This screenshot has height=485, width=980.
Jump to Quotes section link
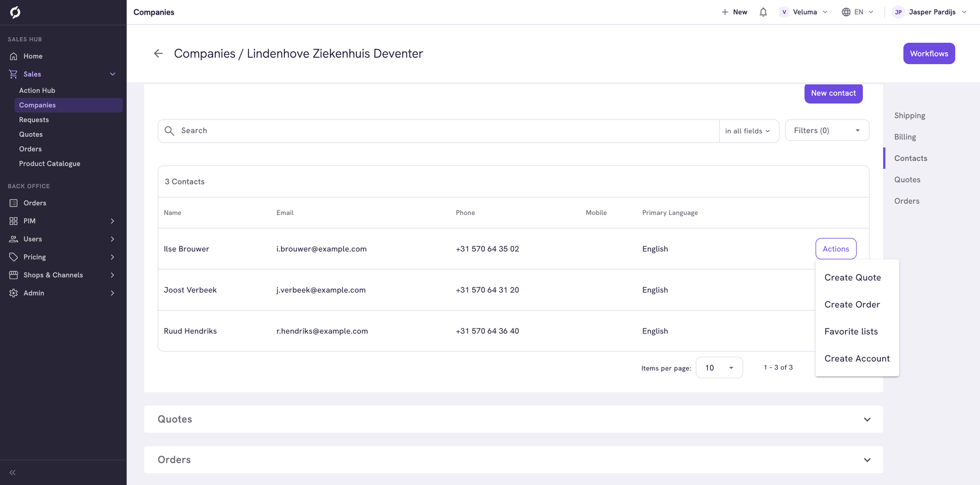coord(907,179)
